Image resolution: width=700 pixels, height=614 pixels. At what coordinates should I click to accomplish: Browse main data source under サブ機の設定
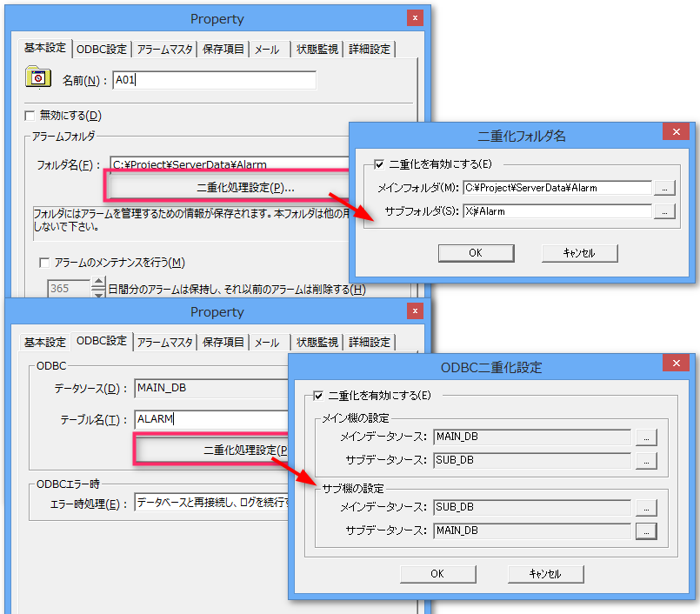point(645,507)
